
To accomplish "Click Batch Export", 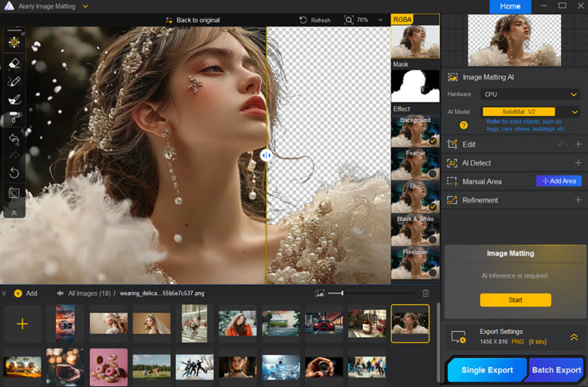I will point(555,370).
